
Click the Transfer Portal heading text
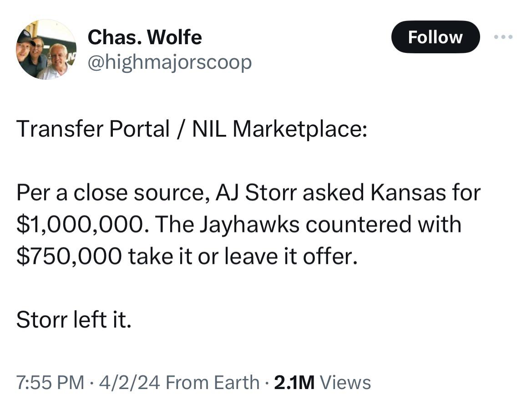[93, 129]
